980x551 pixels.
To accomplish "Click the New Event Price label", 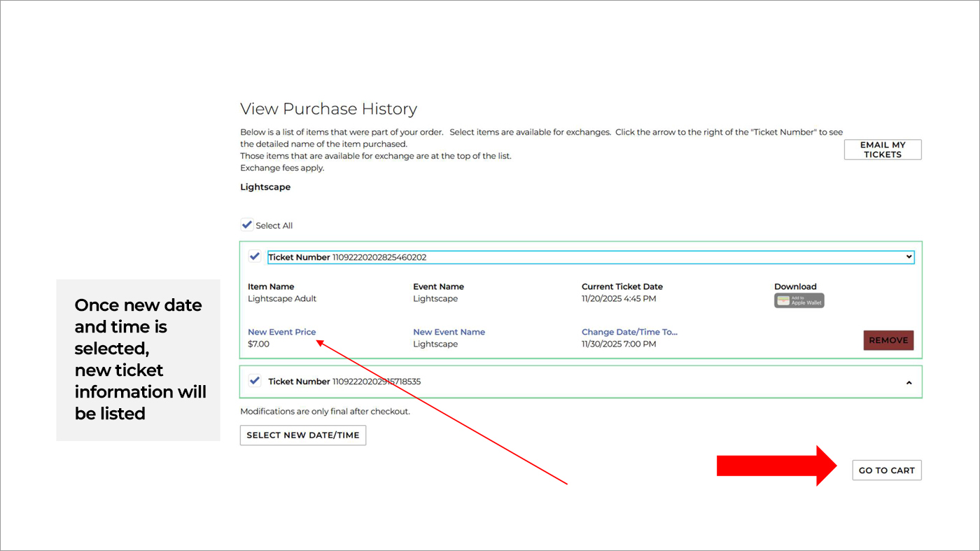I will point(281,332).
